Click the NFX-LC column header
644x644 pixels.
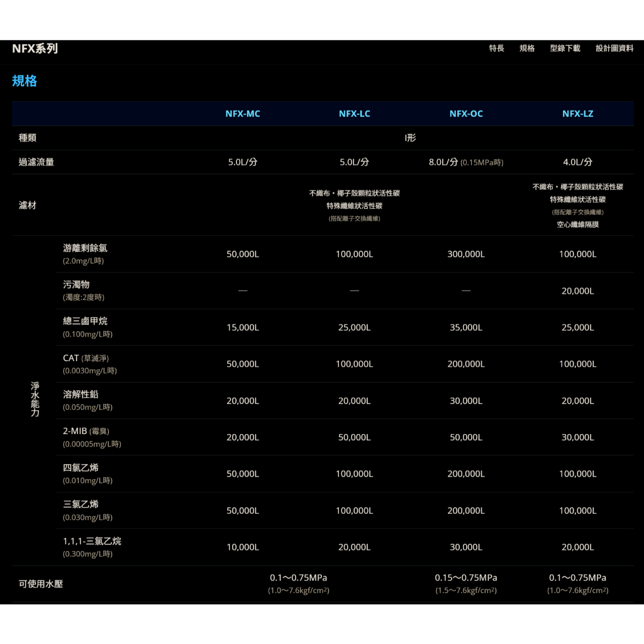pyautogui.click(x=354, y=114)
